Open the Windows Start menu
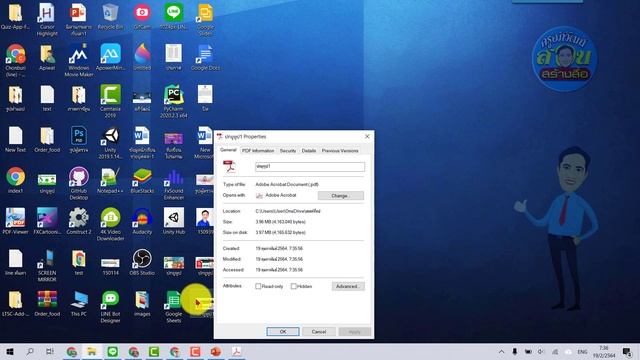 [x=10, y=351]
